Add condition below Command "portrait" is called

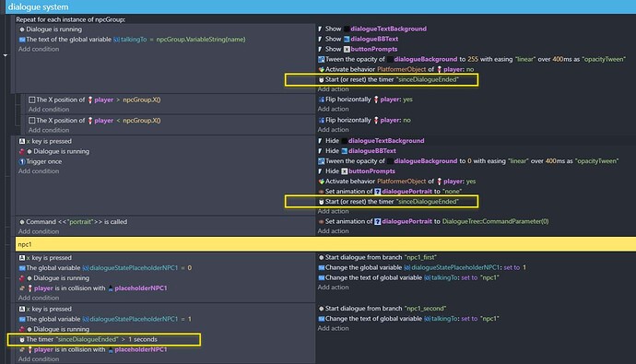coord(39,231)
